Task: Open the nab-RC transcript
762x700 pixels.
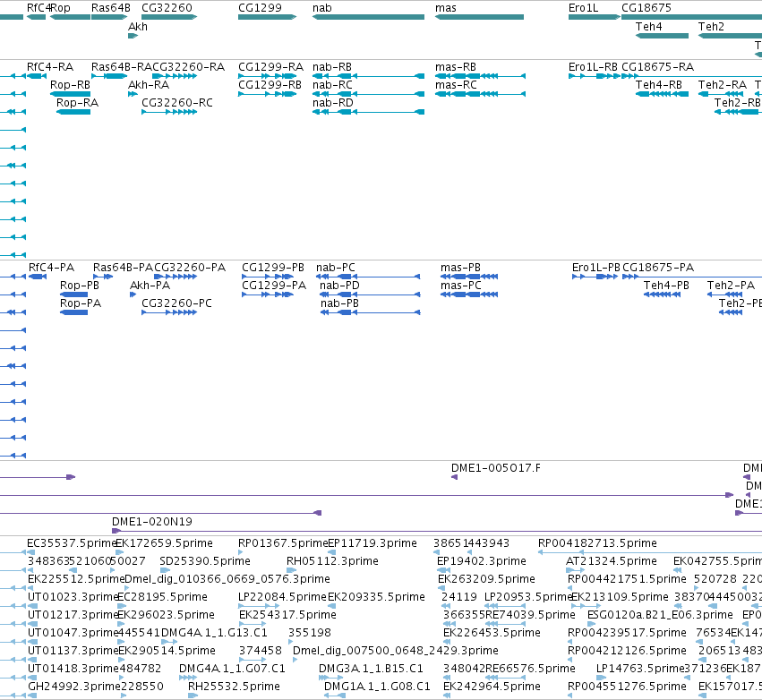Action: tap(368, 94)
